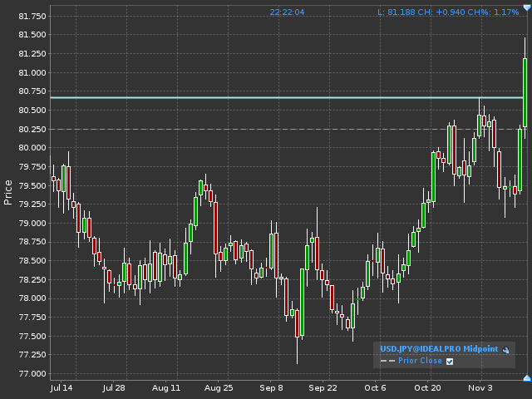Click the Jul 14 date label
The height and width of the screenshot is (399, 532).
(62, 388)
